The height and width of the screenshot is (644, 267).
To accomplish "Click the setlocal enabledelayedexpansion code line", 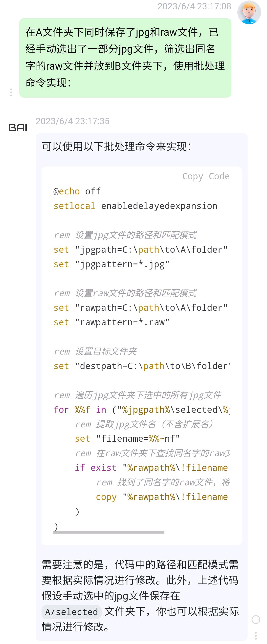I will coord(135,206).
